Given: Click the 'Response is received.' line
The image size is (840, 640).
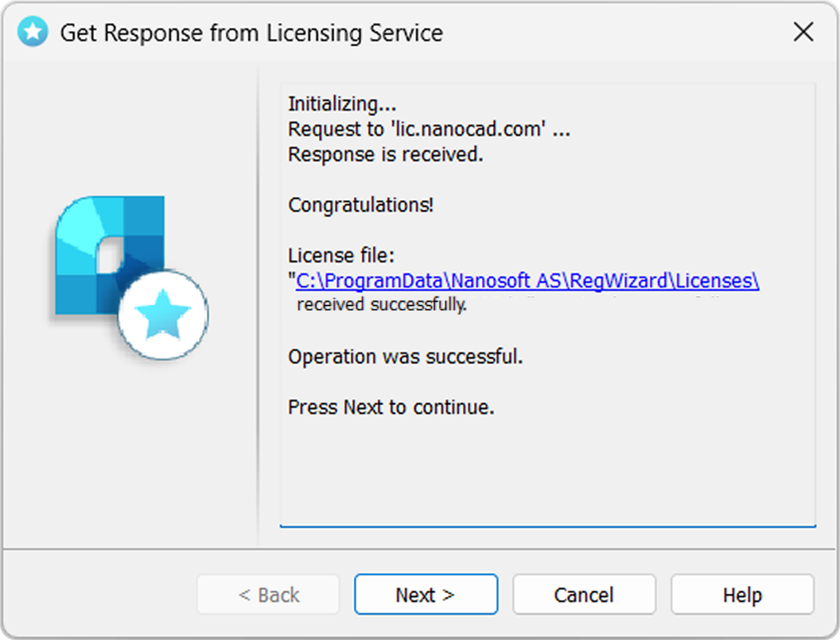Looking at the screenshot, I should click(385, 154).
